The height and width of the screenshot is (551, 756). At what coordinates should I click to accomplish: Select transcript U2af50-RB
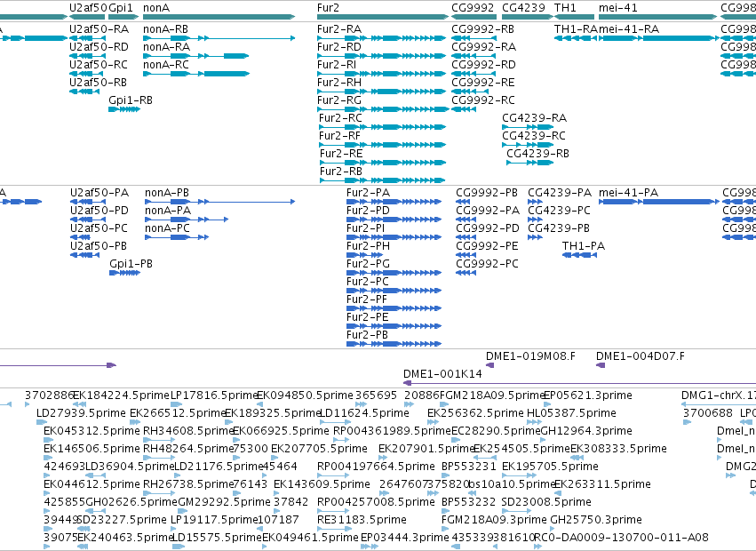coord(84,92)
